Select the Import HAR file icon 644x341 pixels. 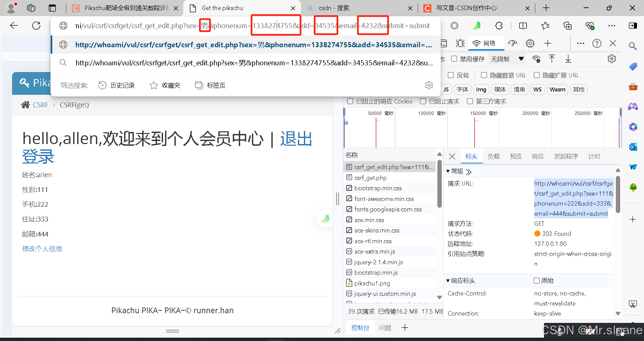pos(552,59)
